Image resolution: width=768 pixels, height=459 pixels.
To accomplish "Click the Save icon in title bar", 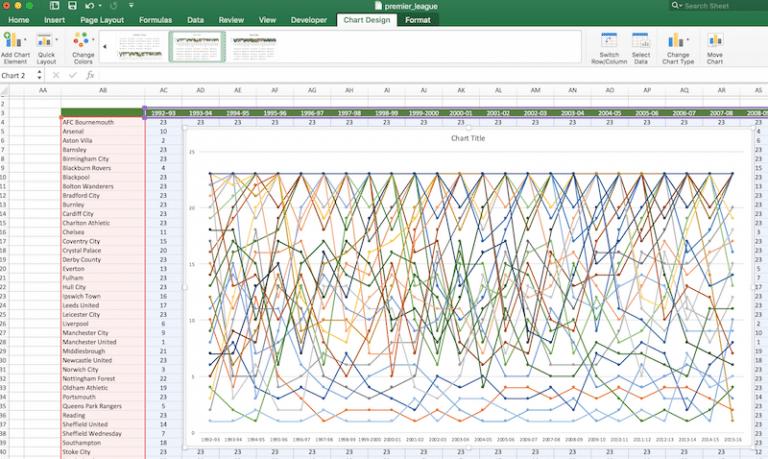I will pos(72,5).
